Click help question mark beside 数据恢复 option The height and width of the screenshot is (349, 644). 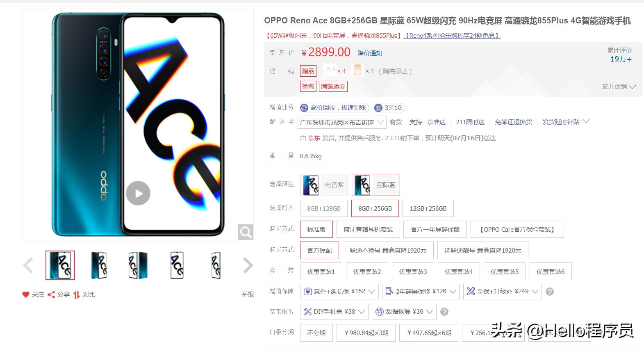(x=444, y=312)
